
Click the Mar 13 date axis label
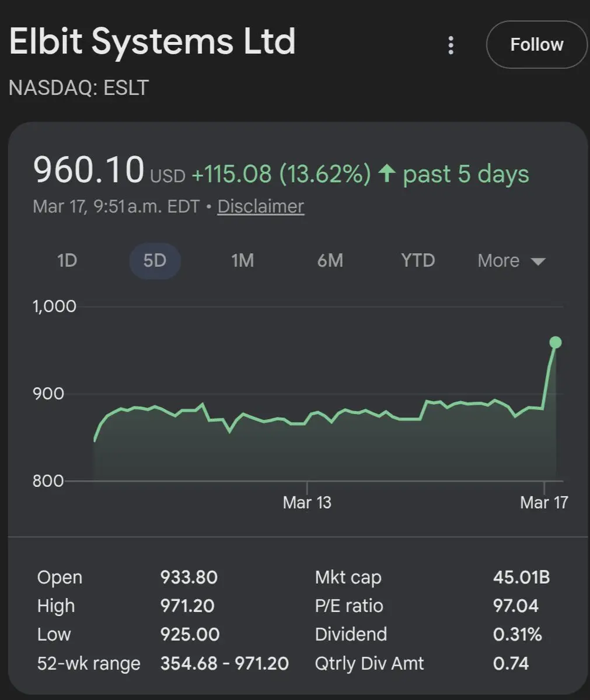point(307,502)
